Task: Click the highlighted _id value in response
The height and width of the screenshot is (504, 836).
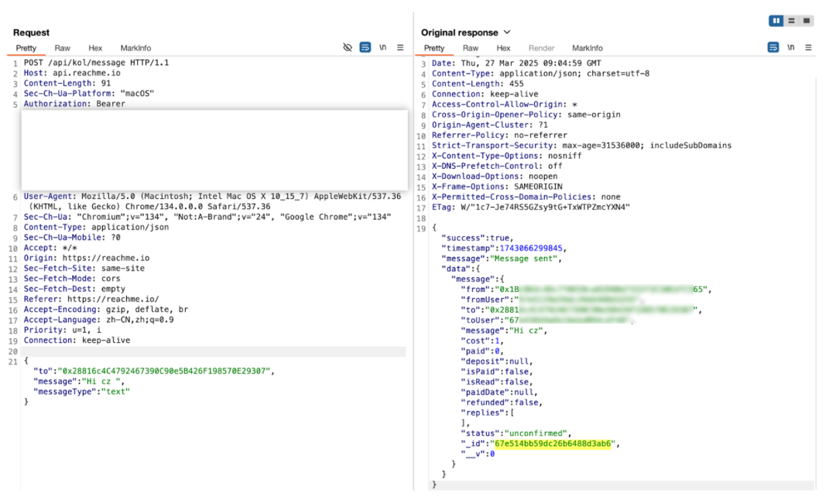Action: point(553,444)
